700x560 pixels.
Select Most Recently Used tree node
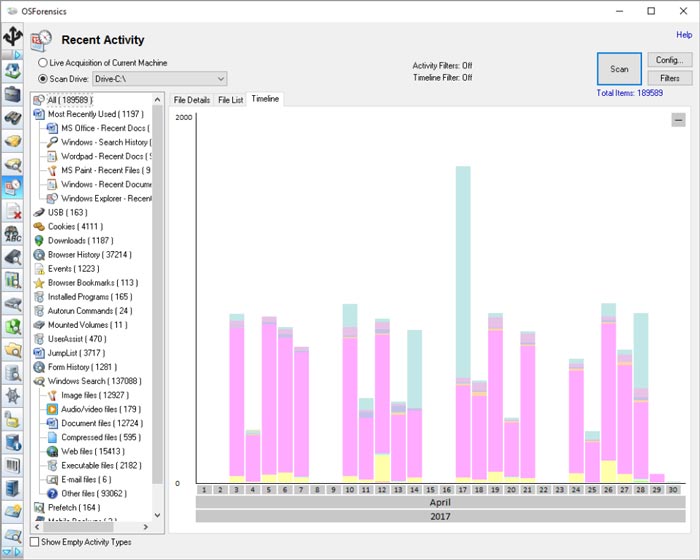(x=94, y=114)
